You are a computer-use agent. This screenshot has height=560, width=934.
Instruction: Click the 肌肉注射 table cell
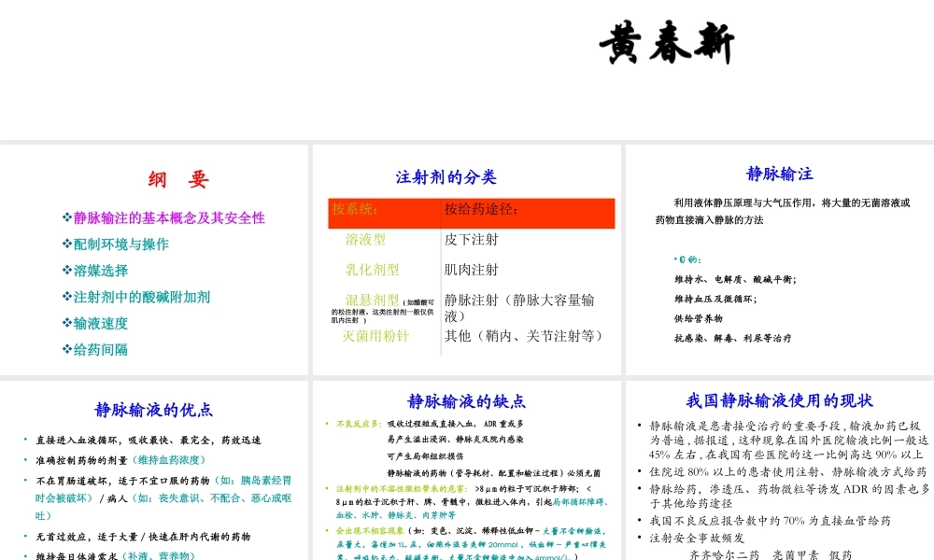471,270
